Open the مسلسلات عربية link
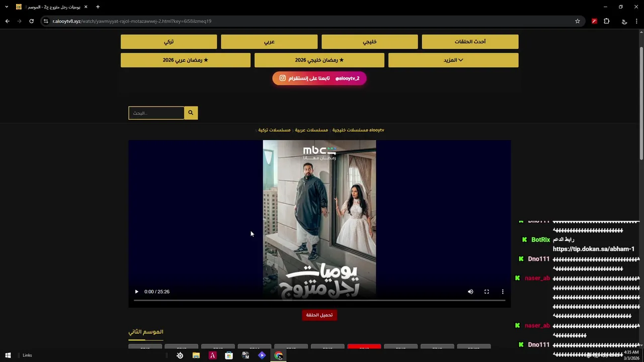Viewport: 644px width, 362px height. pos(311,130)
